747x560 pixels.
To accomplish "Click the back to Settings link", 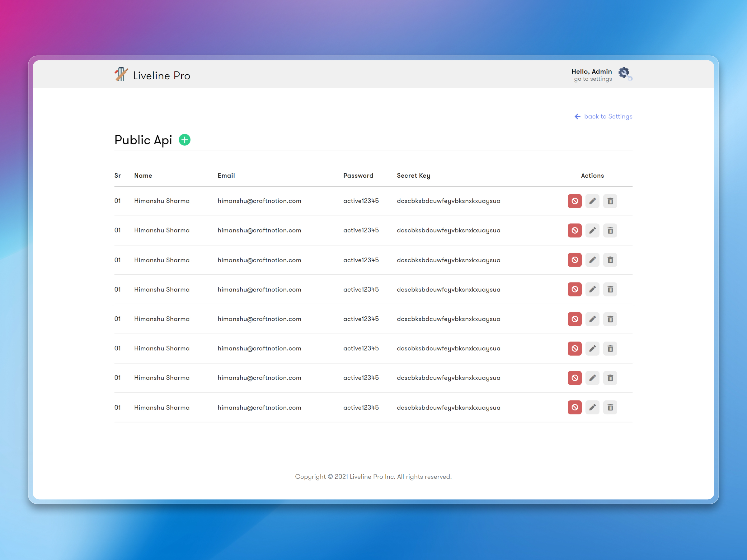I will [x=608, y=116].
